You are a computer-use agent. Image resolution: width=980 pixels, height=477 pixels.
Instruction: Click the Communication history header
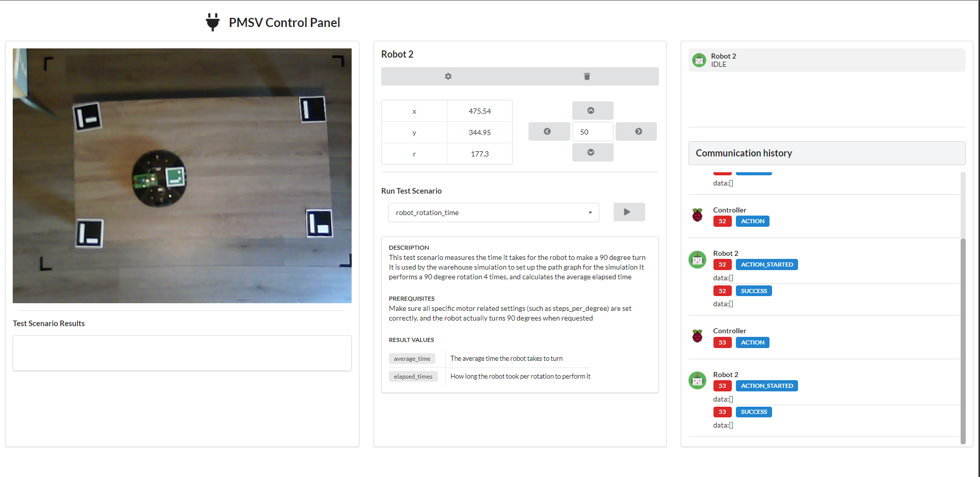(x=744, y=152)
